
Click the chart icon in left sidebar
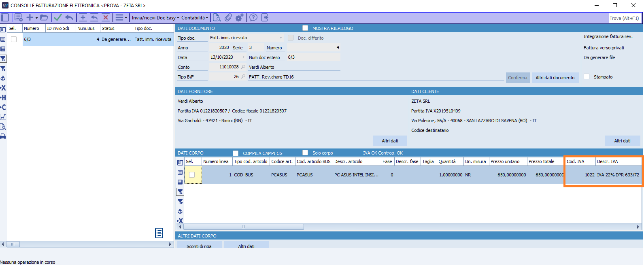[3, 117]
